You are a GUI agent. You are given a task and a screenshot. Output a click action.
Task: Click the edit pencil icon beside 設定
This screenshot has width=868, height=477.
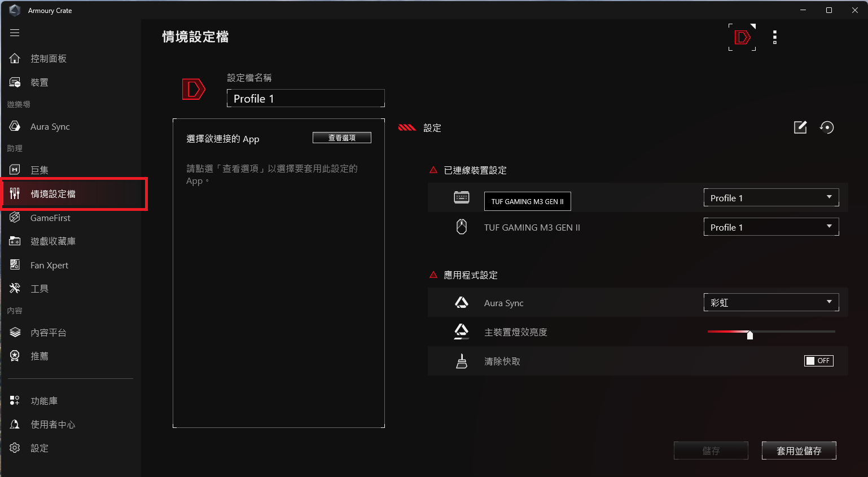coord(800,127)
